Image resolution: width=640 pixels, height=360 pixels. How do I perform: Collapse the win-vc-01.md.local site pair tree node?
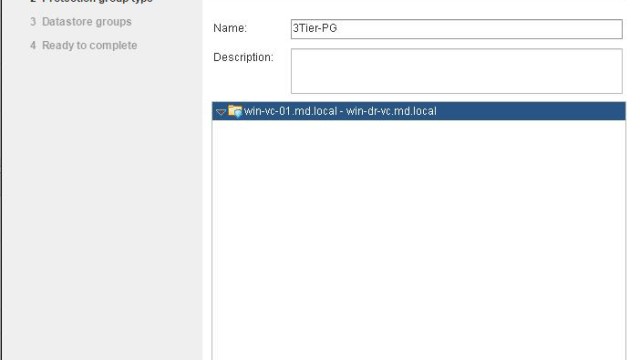tap(221, 111)
